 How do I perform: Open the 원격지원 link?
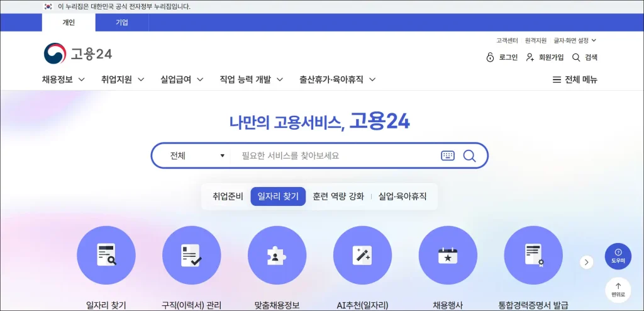pos(536,40)
